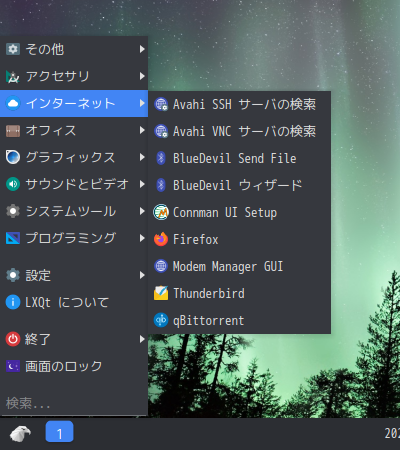Select BlueDevil ウィザード entry
The height and width of the screenshot is (450, 400).
(x=239, y=185)
